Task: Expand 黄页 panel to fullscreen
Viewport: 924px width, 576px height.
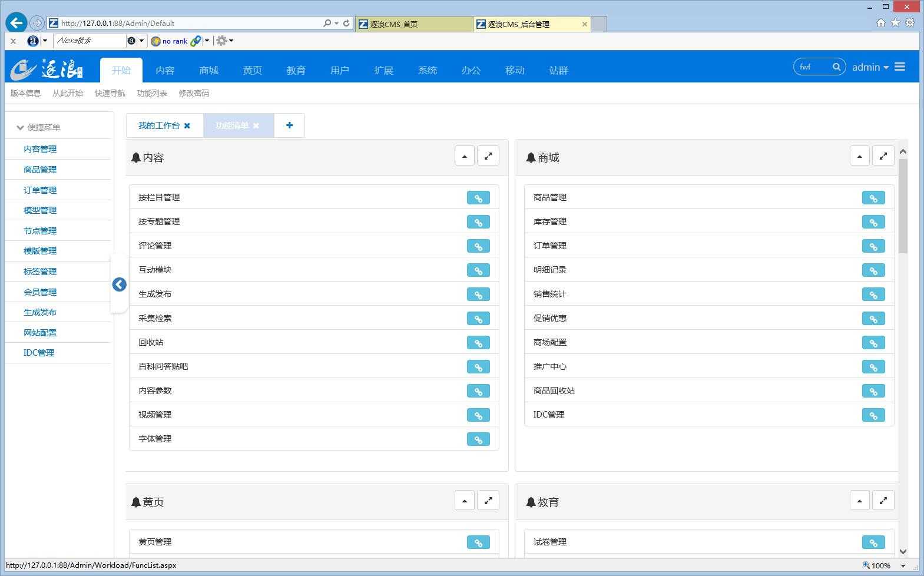Action: [x=488, y=501]
